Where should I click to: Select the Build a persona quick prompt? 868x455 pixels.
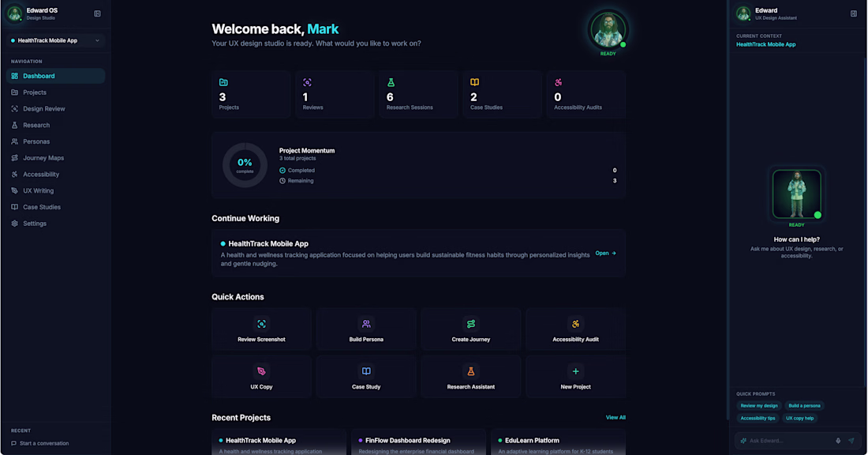[x=804, y=406]
